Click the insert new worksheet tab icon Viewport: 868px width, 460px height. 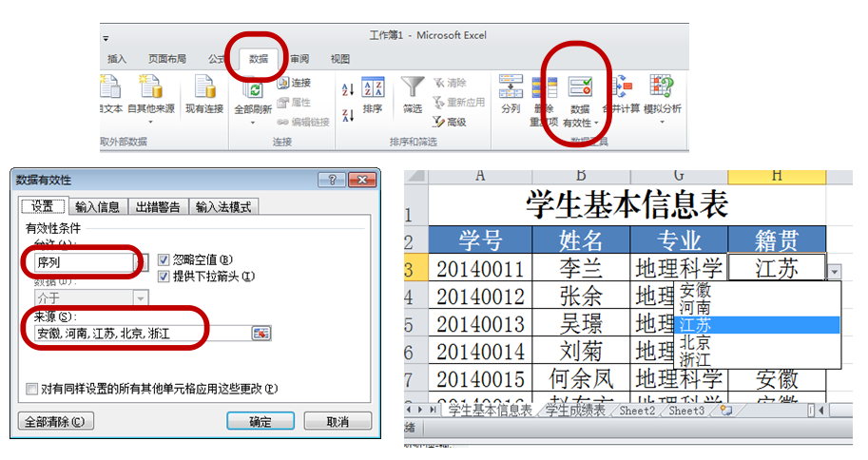725,411
